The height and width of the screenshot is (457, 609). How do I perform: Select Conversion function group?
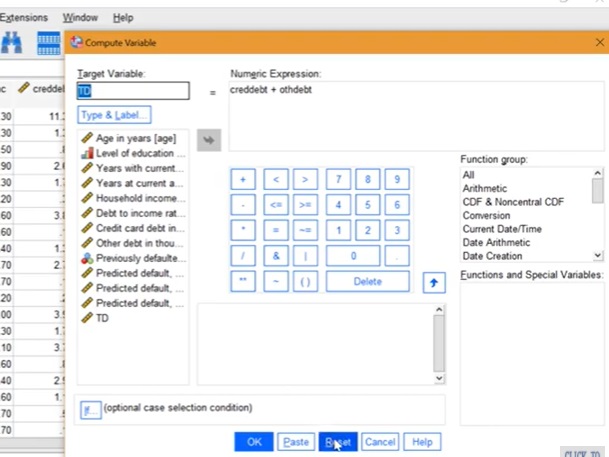486,215
